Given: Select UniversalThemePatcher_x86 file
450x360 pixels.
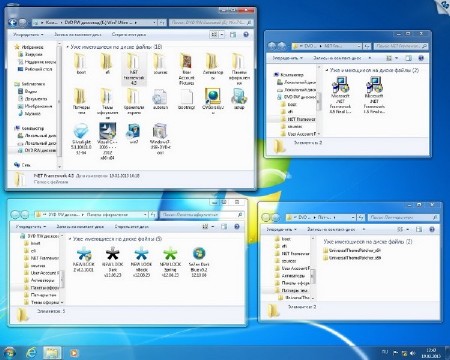Looking at the screenshot, I should pyautogui.click(x=352, y=258).
